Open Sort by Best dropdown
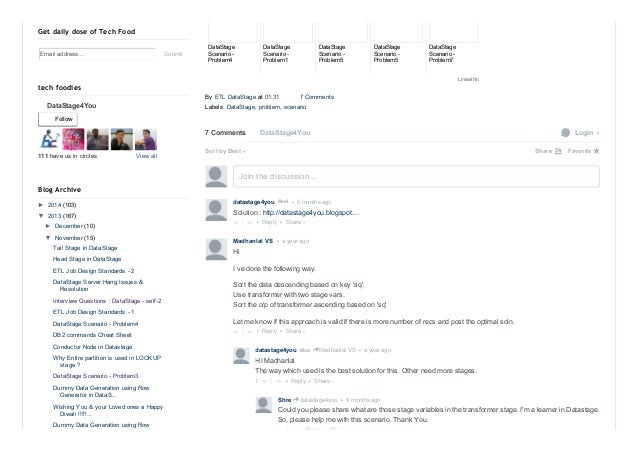Screen dimensions: 638x452 (225, 151)
